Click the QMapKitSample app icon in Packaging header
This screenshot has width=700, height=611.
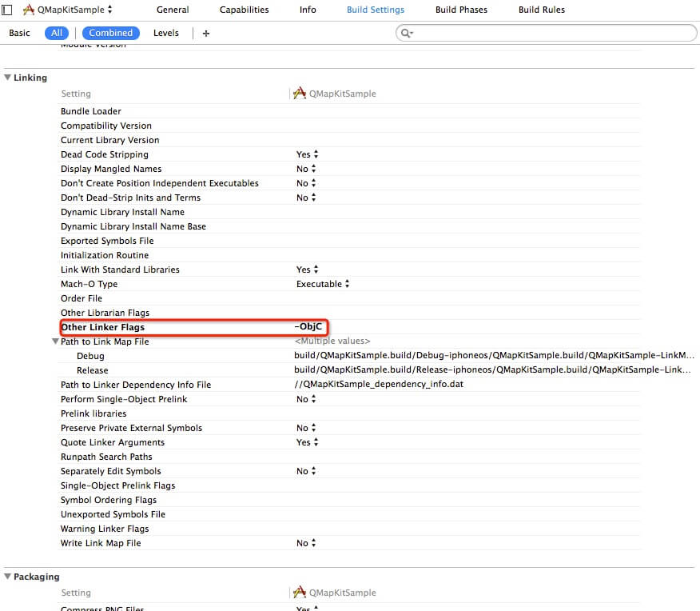(x=299, y=593)
